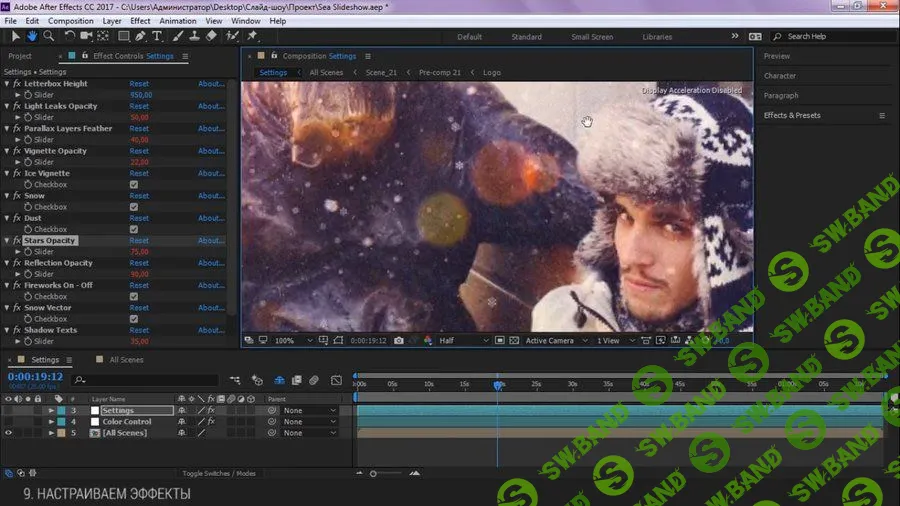The image size is (900, 506).
Task: Open the Layer menu
Action: coord(112,21)
